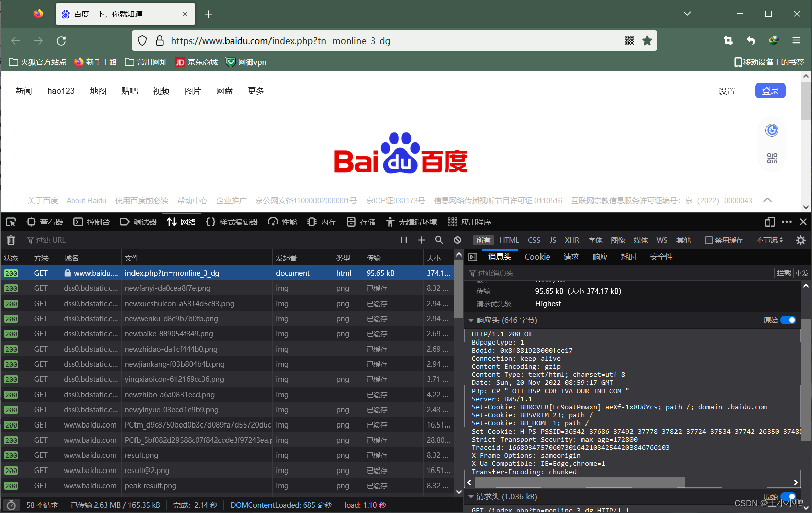This screenshot has height=513, width=812.
Task: Switch to the 耗时 (timings) tab
Action: coord(628,257)
